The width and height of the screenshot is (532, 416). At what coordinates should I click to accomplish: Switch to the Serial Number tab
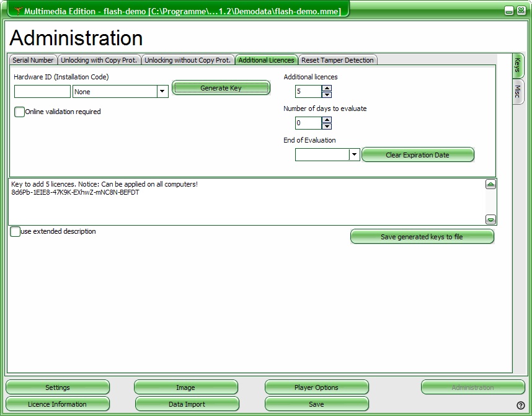pyautogui.click(x=33, y=60)
